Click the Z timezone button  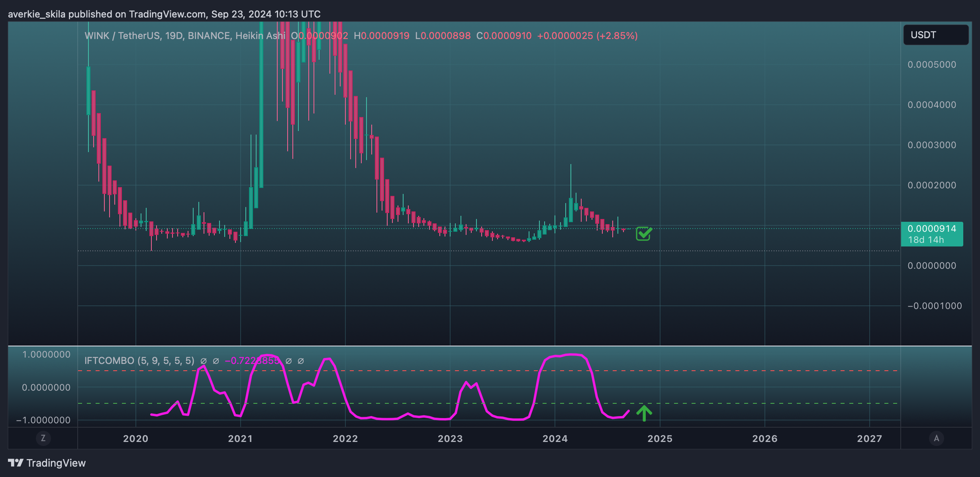(x=43, y=438)
